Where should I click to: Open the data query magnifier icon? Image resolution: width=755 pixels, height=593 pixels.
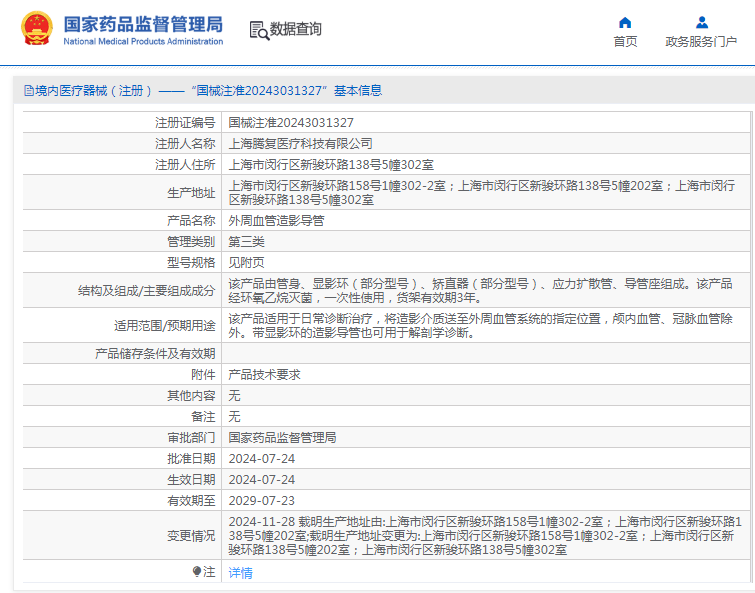260,30
